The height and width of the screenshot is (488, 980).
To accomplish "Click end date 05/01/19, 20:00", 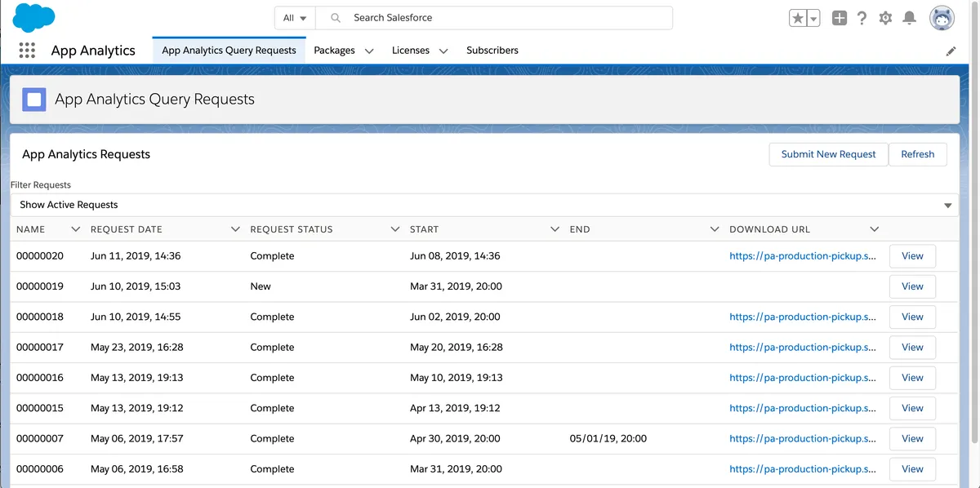I will pos(608,439).
